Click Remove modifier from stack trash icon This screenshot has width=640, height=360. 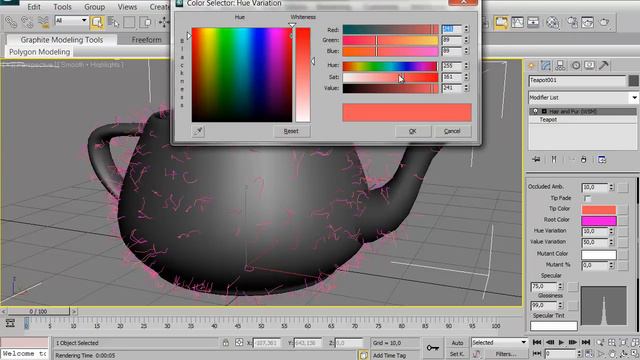pos(584,160)
